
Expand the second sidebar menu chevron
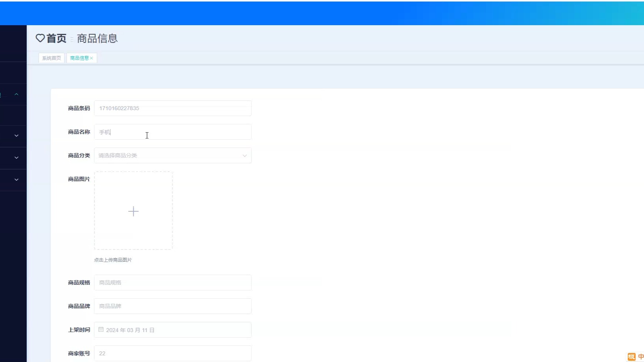pos(17,135)
